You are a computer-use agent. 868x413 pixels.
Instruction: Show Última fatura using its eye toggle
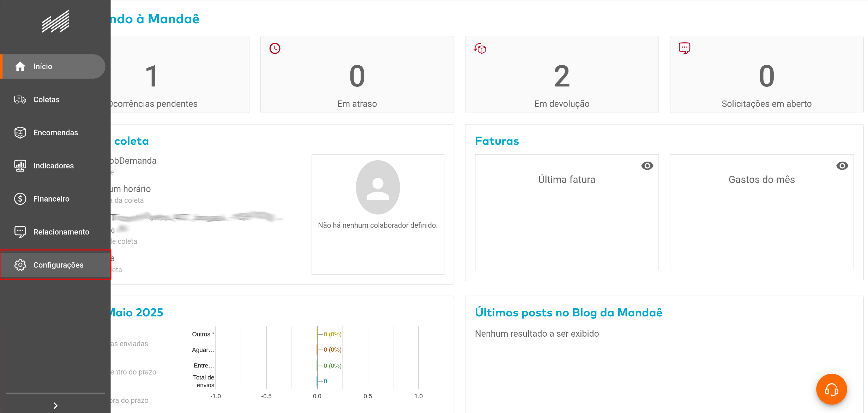[x=647, y=166]
